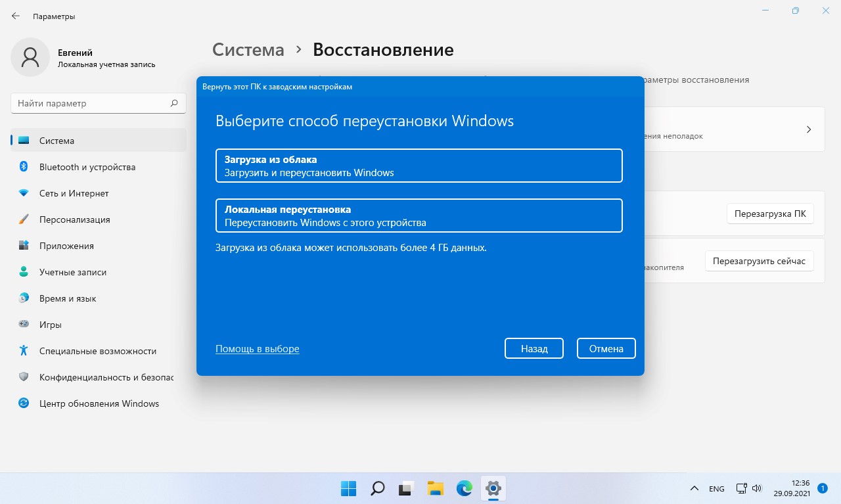Open the Евгений account avatar

[30, 57]
